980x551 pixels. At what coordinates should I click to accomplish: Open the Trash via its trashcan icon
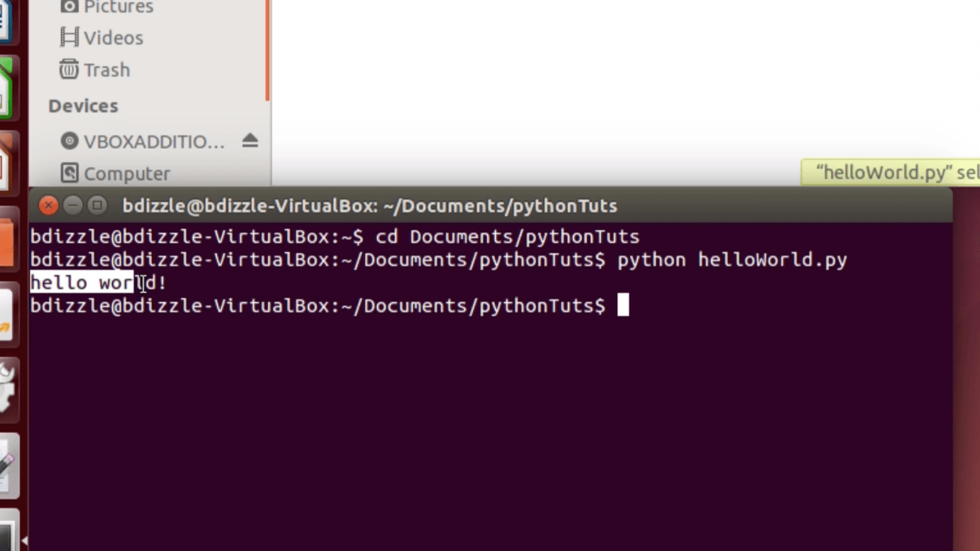(x=68, y=70)
